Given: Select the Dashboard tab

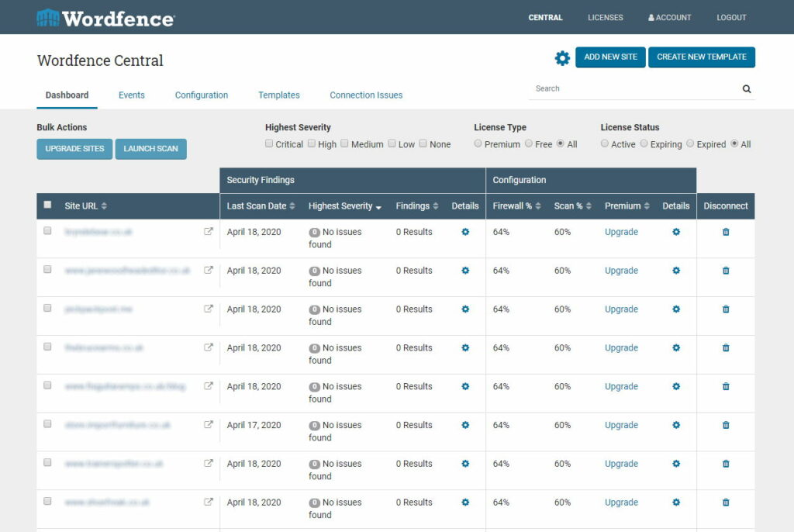Looking at the screenshot, I should (x=67, y=95).
